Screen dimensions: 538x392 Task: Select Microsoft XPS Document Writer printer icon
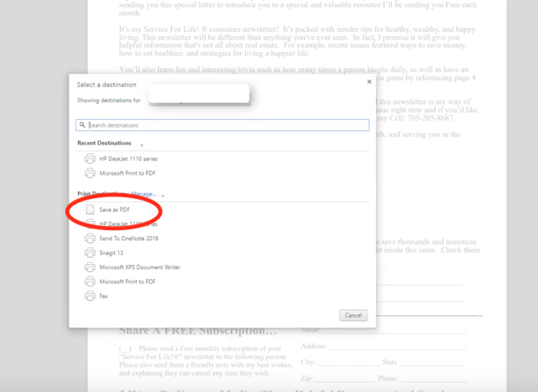tap(89, 267)
